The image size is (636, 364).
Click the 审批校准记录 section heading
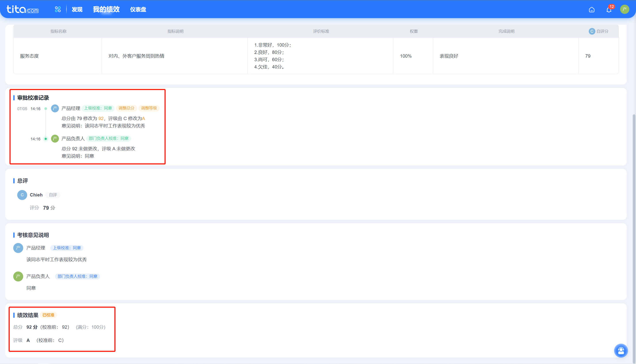(33, 98)
